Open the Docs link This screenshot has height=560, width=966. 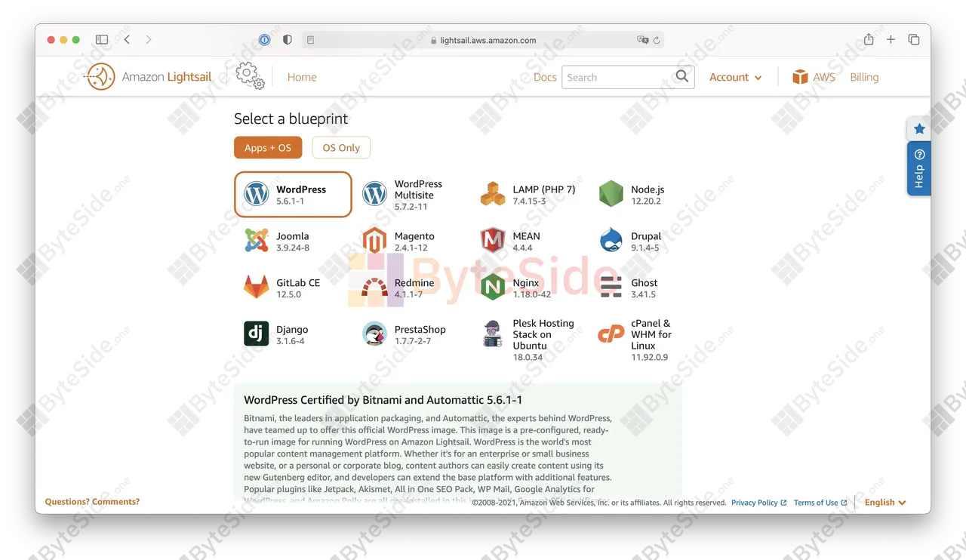[545, 77]
